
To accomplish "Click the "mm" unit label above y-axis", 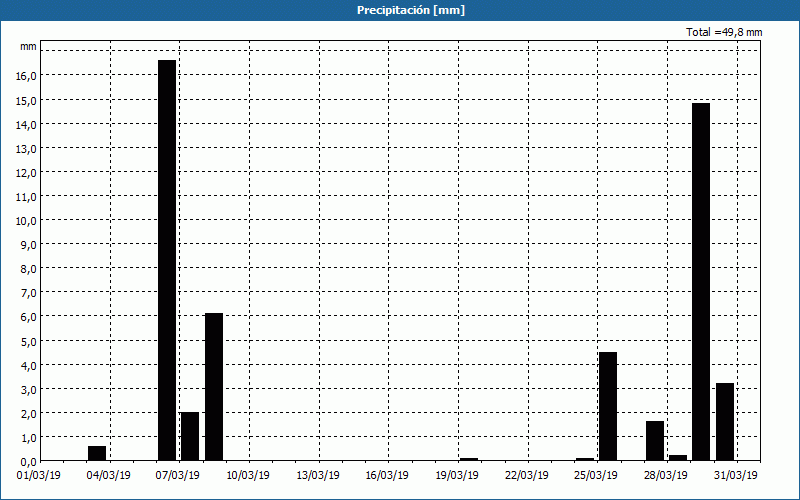I will click(28, 46).
